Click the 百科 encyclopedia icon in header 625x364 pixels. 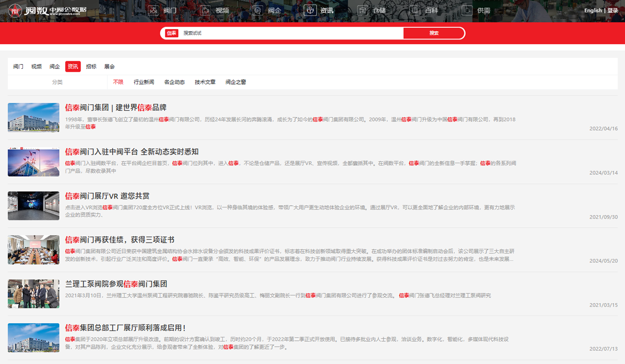[414, 10]
